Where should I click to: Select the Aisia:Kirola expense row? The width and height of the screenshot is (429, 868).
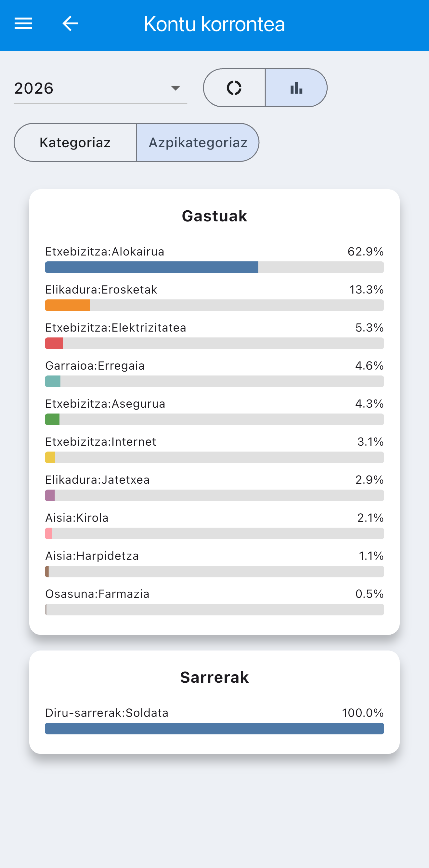click(214, 525)
